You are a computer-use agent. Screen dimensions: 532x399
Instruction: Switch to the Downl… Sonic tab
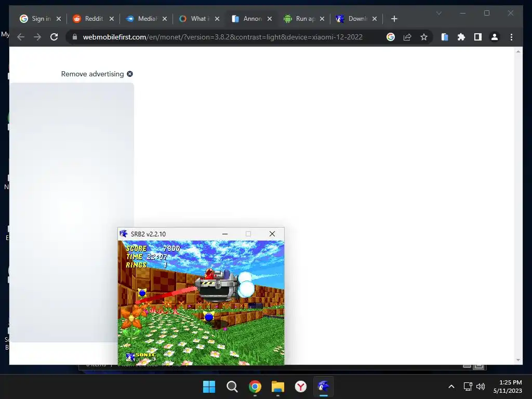352,19
